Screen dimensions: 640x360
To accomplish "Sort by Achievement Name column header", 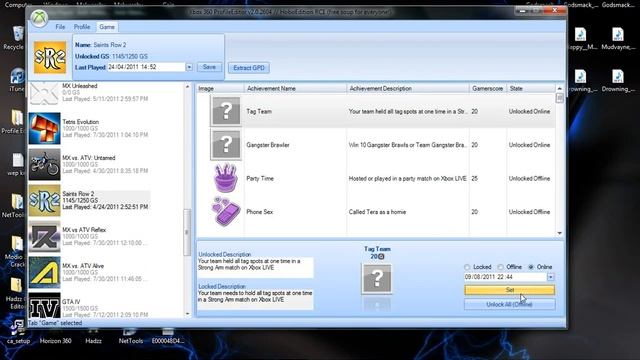I will (295, 88).
